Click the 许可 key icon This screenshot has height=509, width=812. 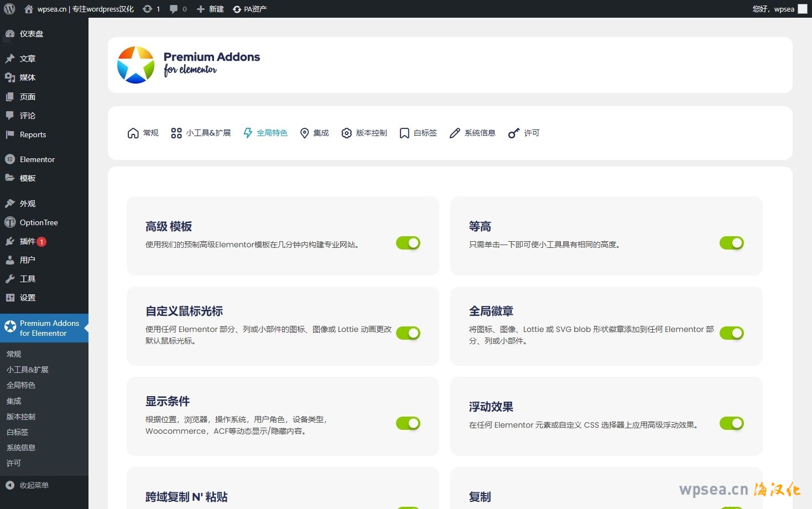[514, 133]
